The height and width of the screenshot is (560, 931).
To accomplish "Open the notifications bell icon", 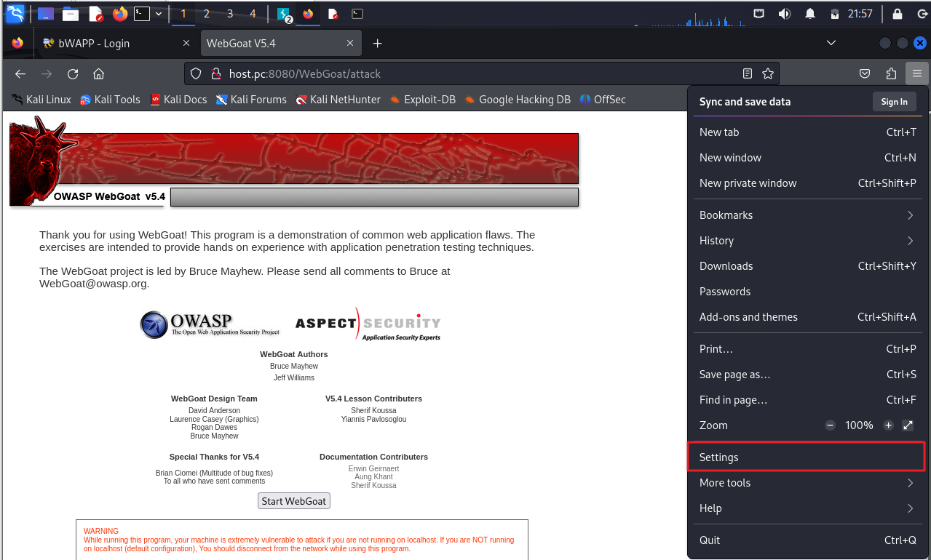I will point(809,13).
